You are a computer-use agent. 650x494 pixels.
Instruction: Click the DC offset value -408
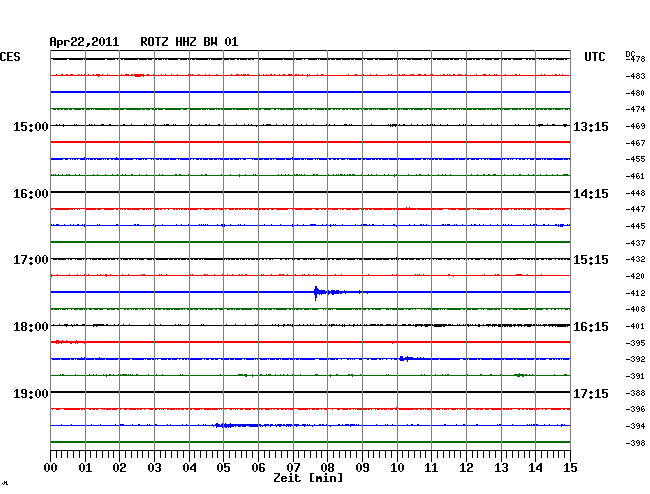pos(635,309)
